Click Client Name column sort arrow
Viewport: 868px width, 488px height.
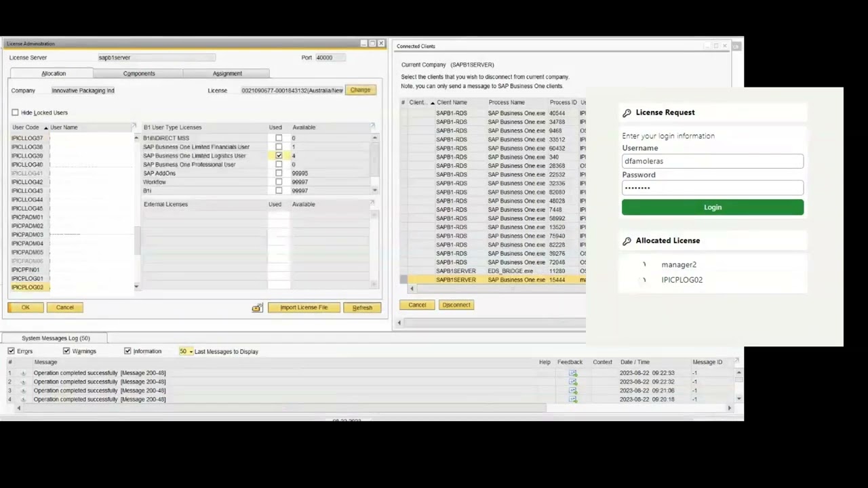click(432, 103)
